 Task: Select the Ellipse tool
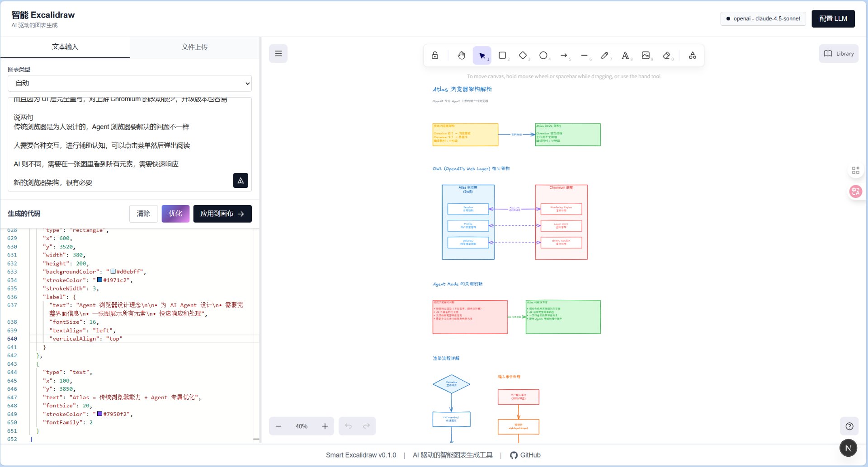543,56
